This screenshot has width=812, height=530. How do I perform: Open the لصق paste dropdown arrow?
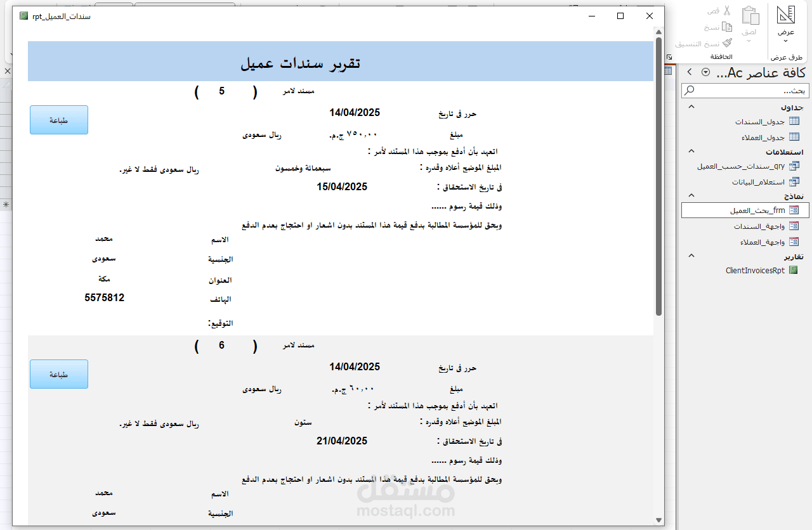(x=749, y=41)
